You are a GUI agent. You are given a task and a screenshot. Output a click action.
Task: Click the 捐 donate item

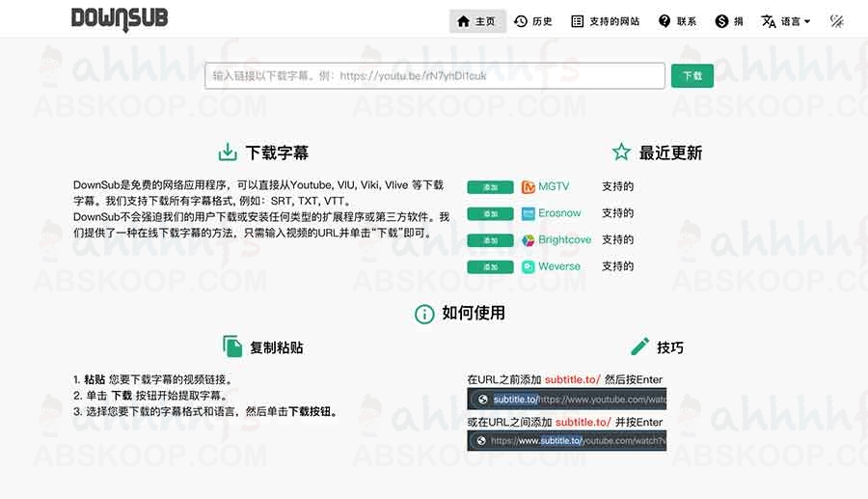tap(729, 21)
